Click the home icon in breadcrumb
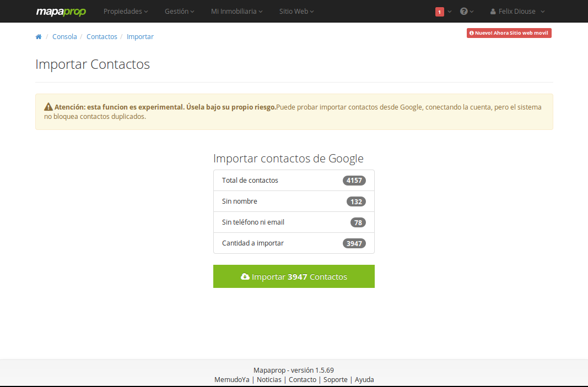The width and height of the screenshot is (588, 387). (38, 37)
